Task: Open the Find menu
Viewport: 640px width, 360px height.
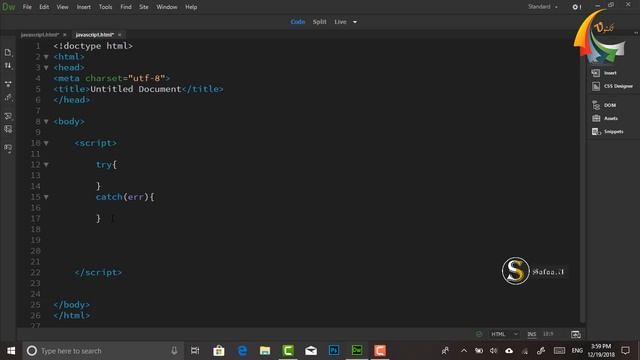Action: click(x=126, y=7)
